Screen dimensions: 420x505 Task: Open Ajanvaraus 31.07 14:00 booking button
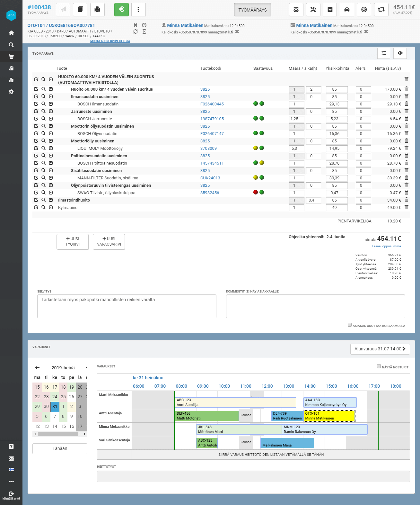(x=380, y=349)
